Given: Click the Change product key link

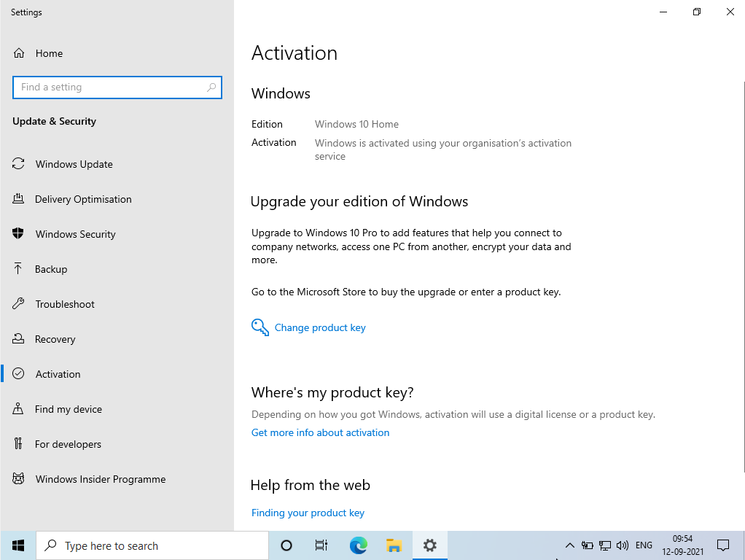Looking at the screenshot, I should tap(320, 327).
